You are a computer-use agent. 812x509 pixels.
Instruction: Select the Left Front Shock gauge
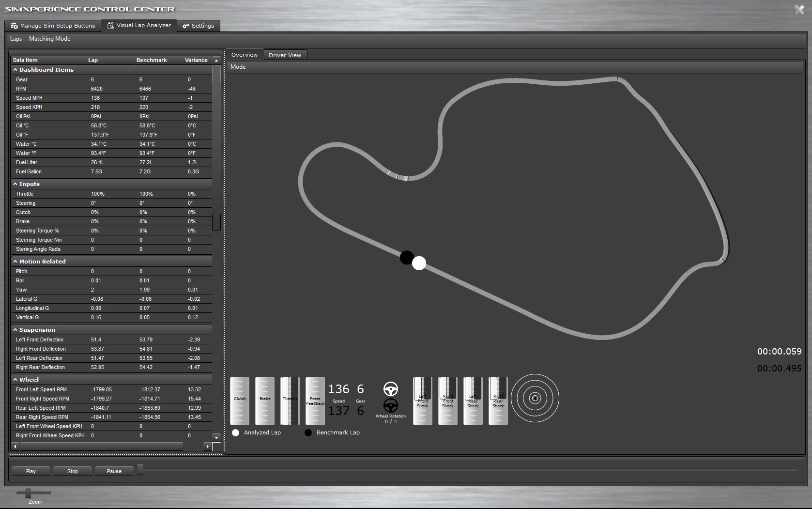pos(422,401)
